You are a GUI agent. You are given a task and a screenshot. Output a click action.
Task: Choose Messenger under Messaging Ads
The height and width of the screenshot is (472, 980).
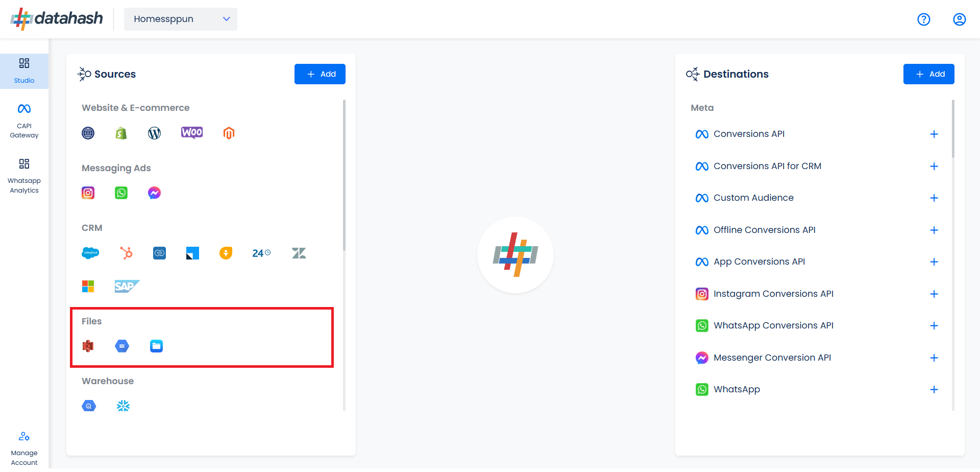[x=154, y=193]
